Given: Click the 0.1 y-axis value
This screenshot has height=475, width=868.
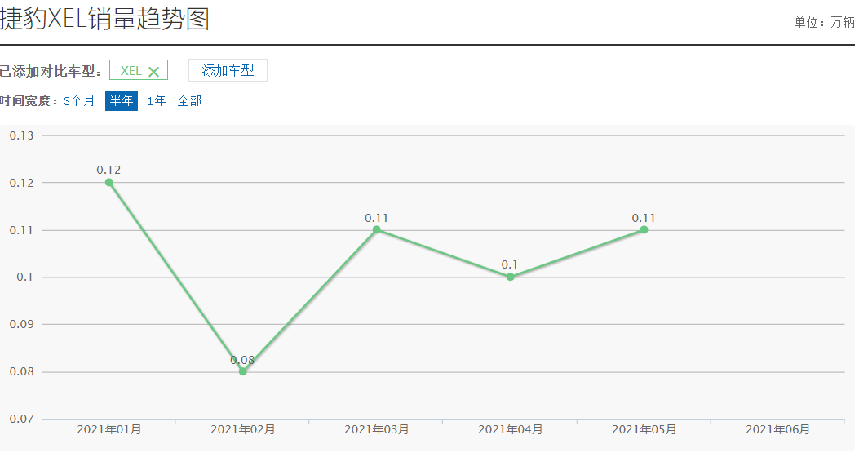Looking at the screenshot, I should 24,277.
